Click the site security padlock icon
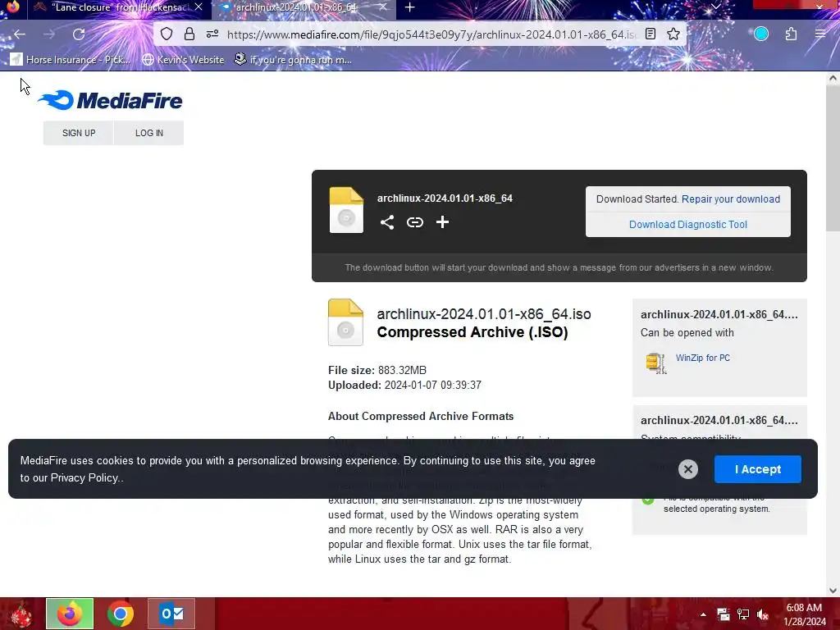 (x=189, y=34)
